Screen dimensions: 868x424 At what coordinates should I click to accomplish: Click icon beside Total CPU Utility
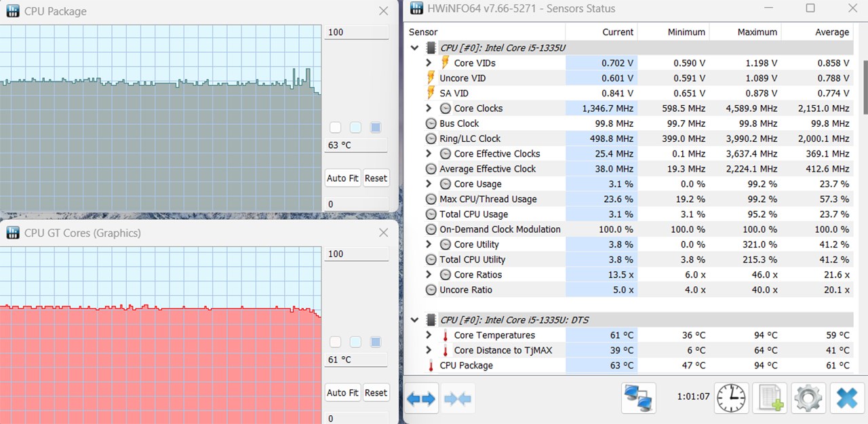pyautogui.click(x=431, y=259)
